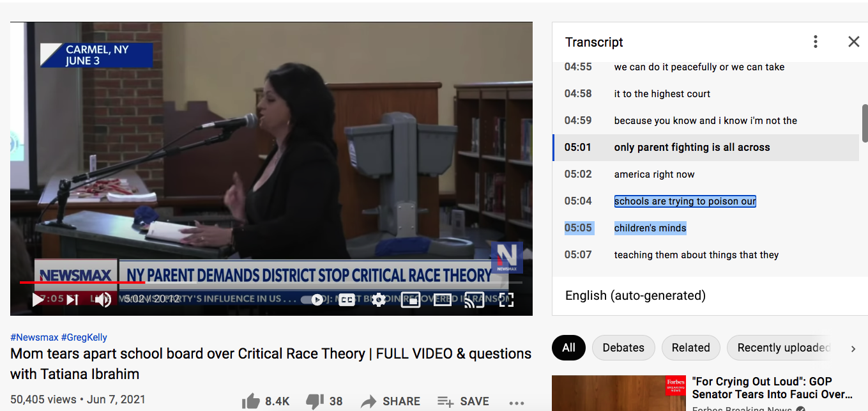Close the Transcript panel
Image resolution: width=868 pixels, height=411 pixels.
coord(853,42)
